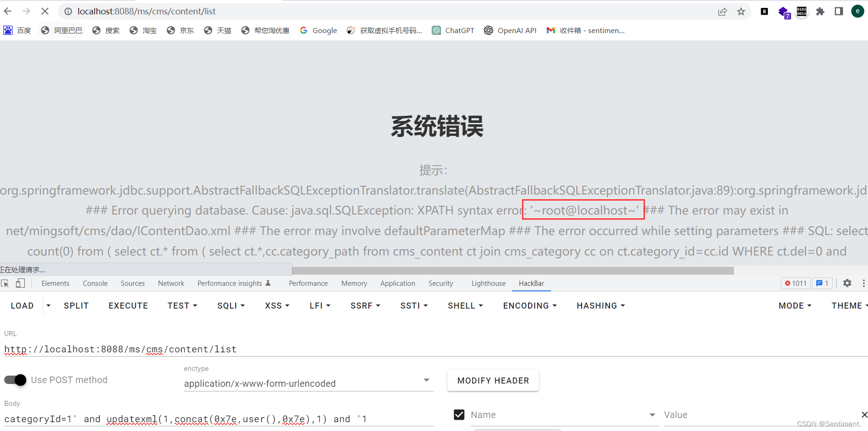Click the console errors counter showing 1011
The width and height of the screenshot is (868, 431).
pos(795,283)
